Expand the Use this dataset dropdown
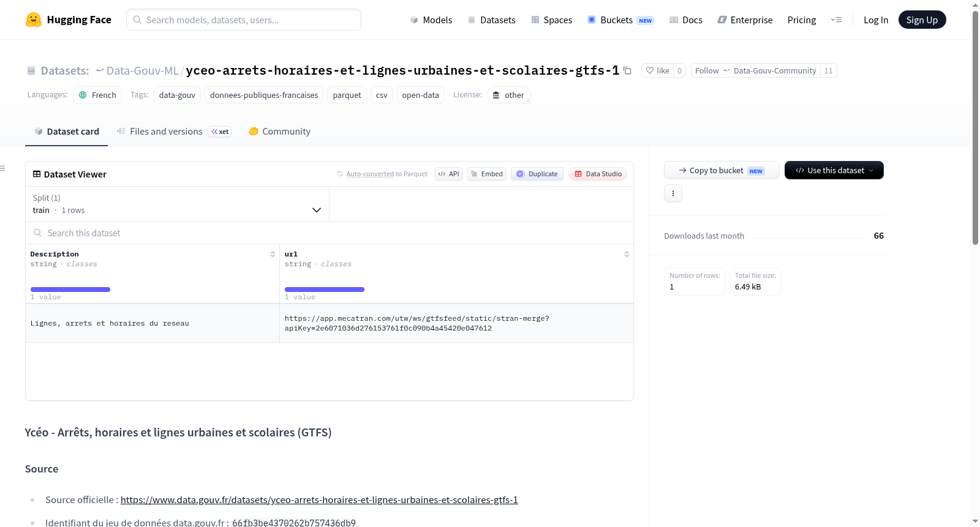980x527 pixels. [x=834, y=170]
